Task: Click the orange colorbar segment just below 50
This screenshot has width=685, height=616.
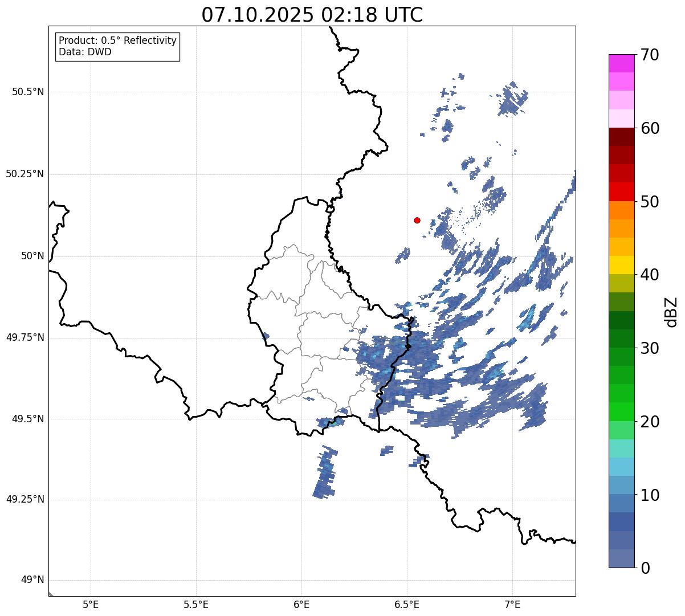Action: (x=621, y=210)
